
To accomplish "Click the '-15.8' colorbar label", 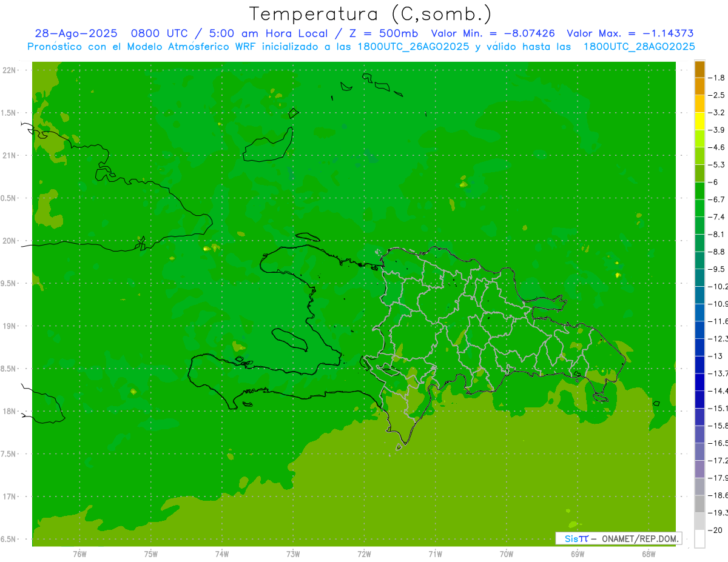I will coord(718,426).
